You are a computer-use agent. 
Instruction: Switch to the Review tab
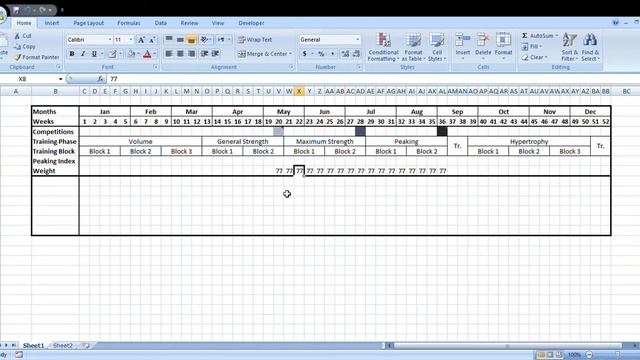pyautogui.click(x=189, y=23)
